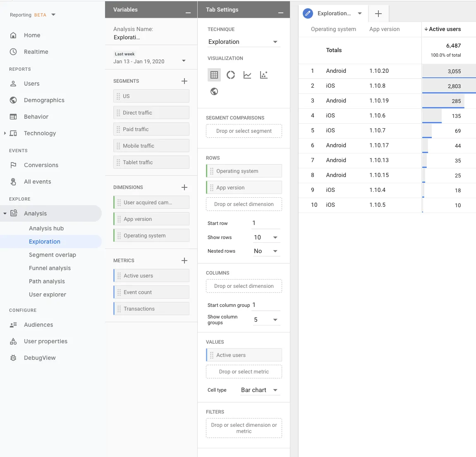
Task: Select the scatter plot visualization icon
Action: [263, 75]
